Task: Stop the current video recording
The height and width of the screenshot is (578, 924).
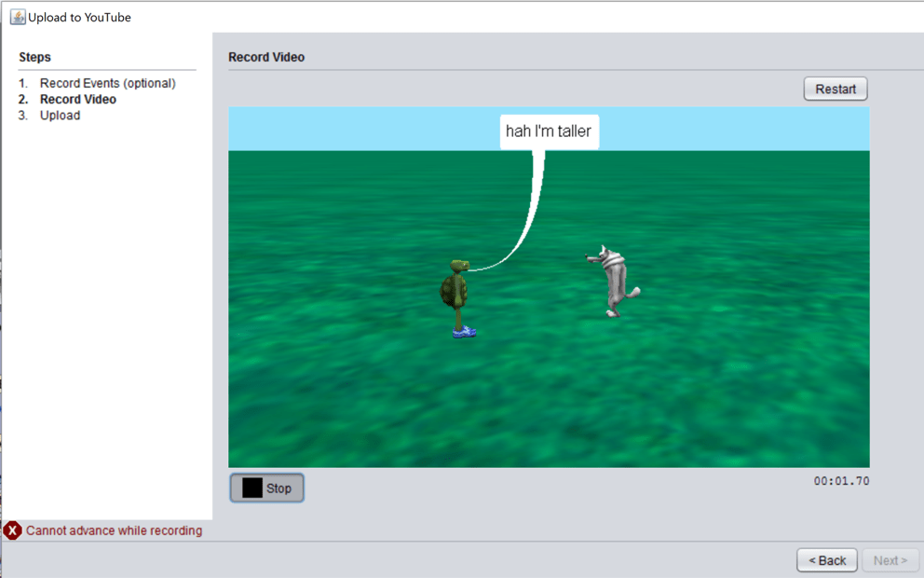Action: [x=266, y=487]
